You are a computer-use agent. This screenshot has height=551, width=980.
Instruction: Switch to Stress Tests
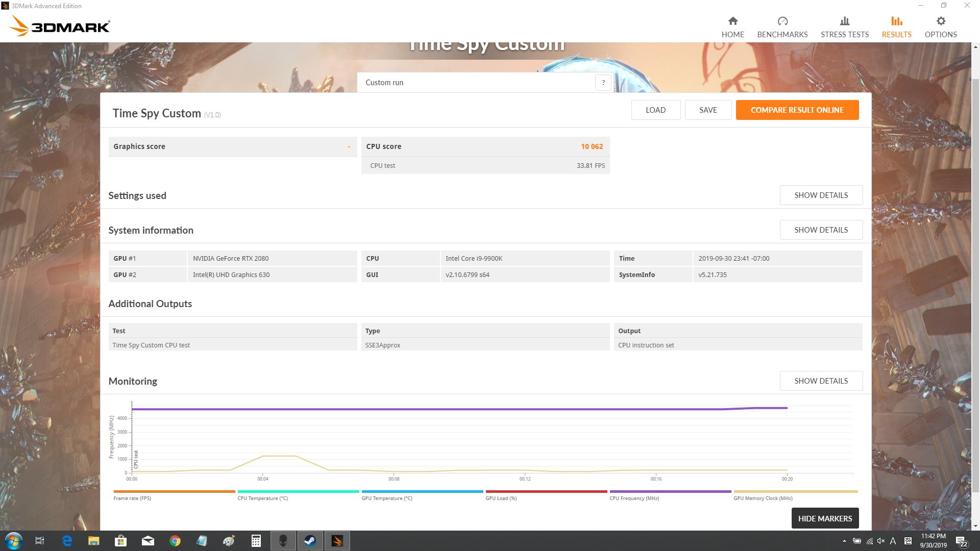844,27
